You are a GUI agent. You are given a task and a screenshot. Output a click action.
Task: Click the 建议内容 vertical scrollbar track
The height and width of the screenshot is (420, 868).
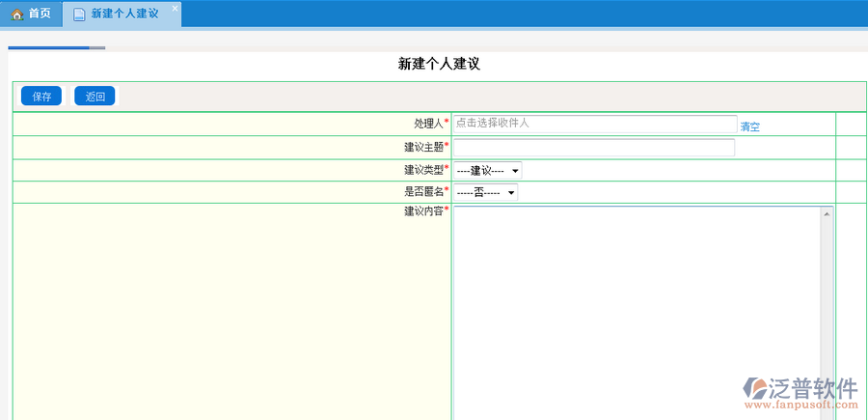click(x=827, y=309)
